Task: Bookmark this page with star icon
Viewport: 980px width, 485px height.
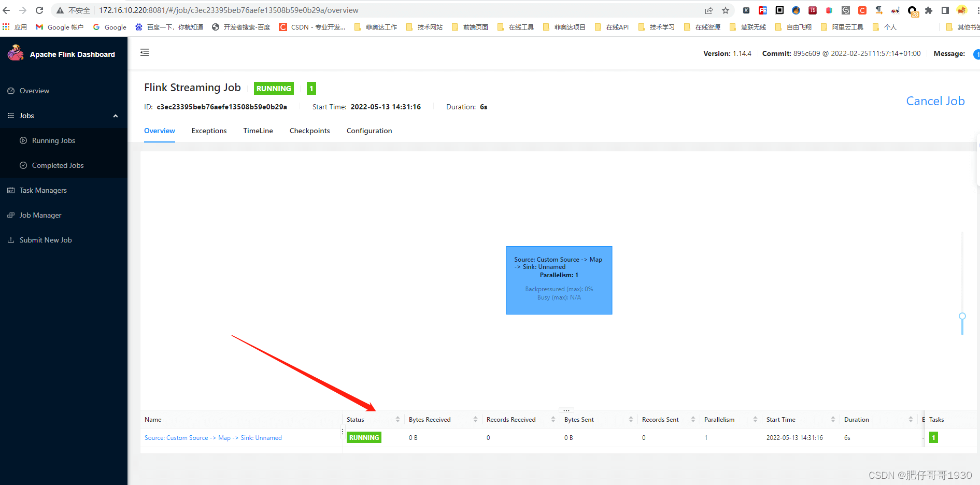Action: (x=726, y=10)
